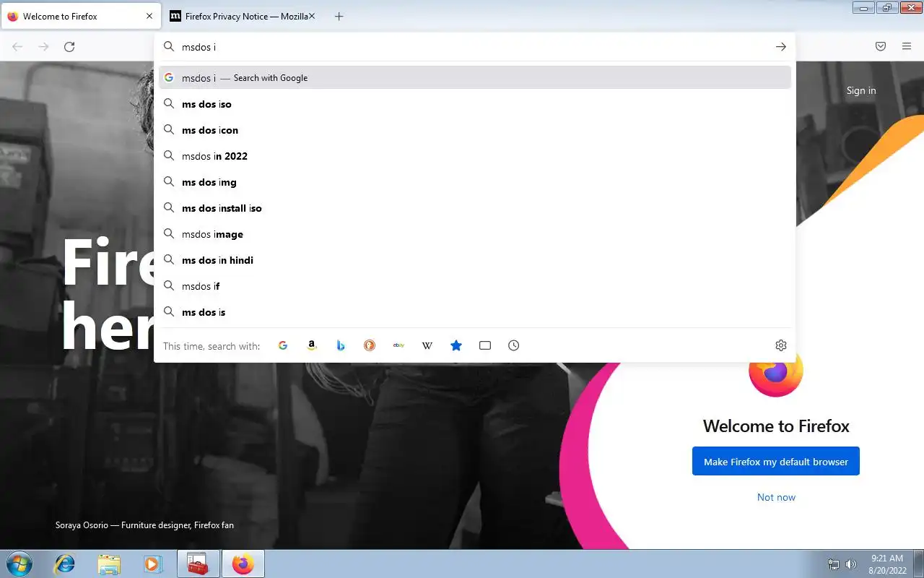Go back to previous page
Viewport: 924px width, 578px height.
17,47
